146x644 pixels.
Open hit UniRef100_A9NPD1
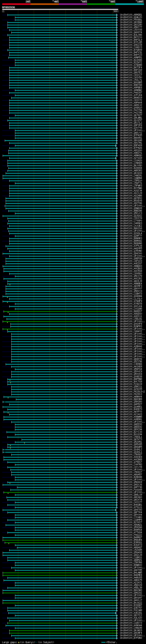pos(131,58)
